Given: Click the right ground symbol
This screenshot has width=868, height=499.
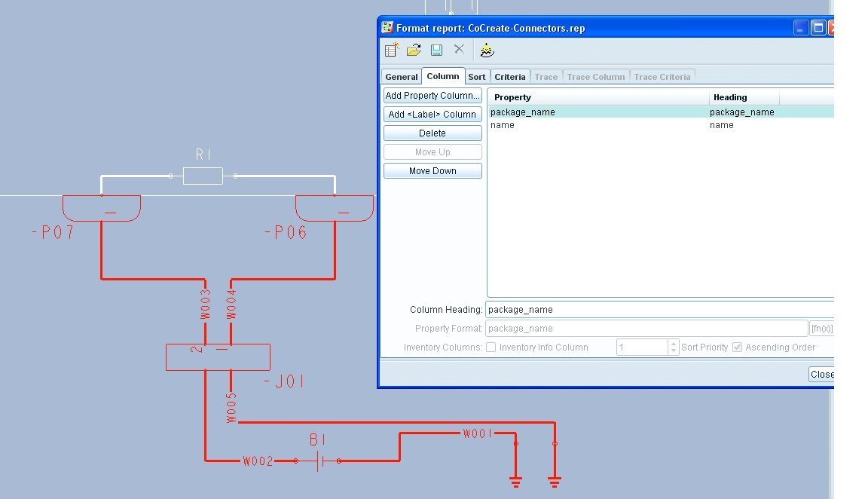Looking at the screenshot, I should 555,482.
